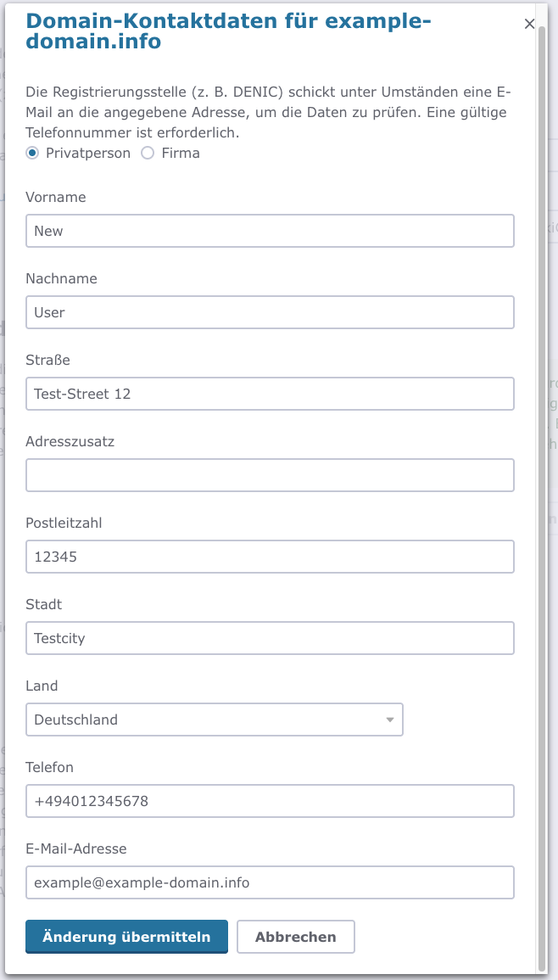
Task: Click the Stadt input field
Action: 270,638
